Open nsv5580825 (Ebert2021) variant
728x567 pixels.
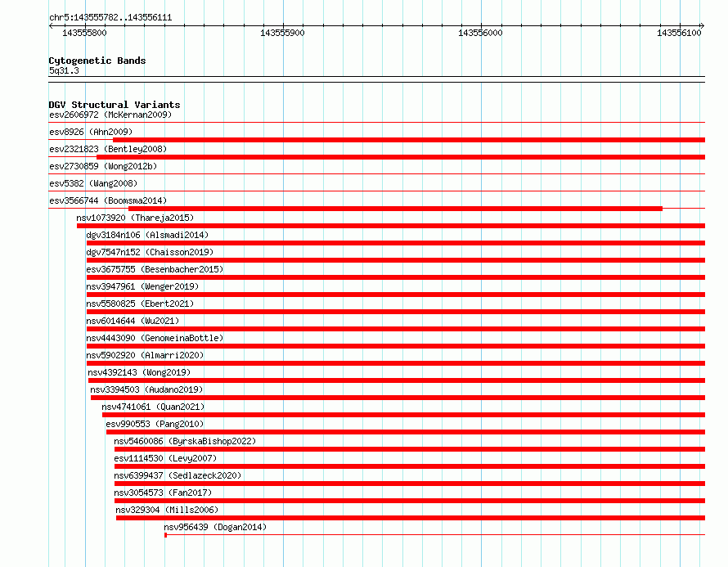pyautogui.click(x=140, y=304)
